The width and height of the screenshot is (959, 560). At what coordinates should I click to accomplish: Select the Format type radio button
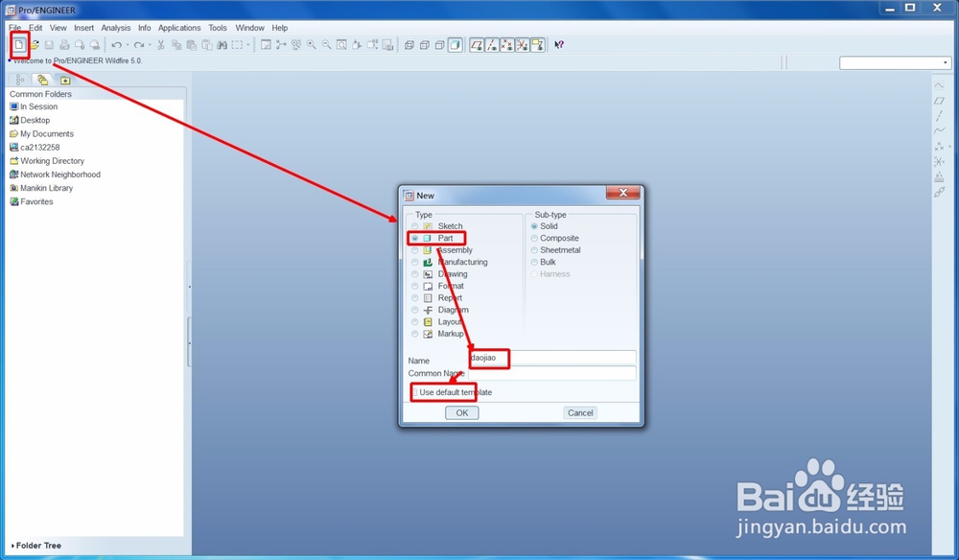coord(414,286)
